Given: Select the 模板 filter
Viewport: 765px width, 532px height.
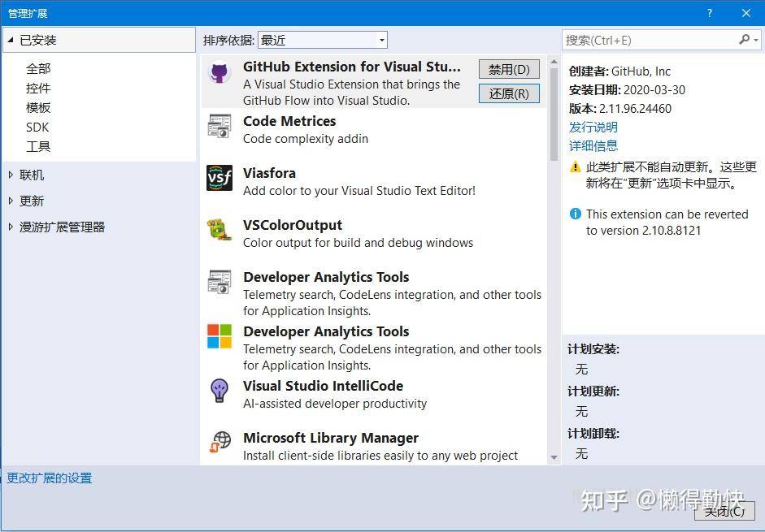Looking at the screenshot, I should [x=38, y=107].
